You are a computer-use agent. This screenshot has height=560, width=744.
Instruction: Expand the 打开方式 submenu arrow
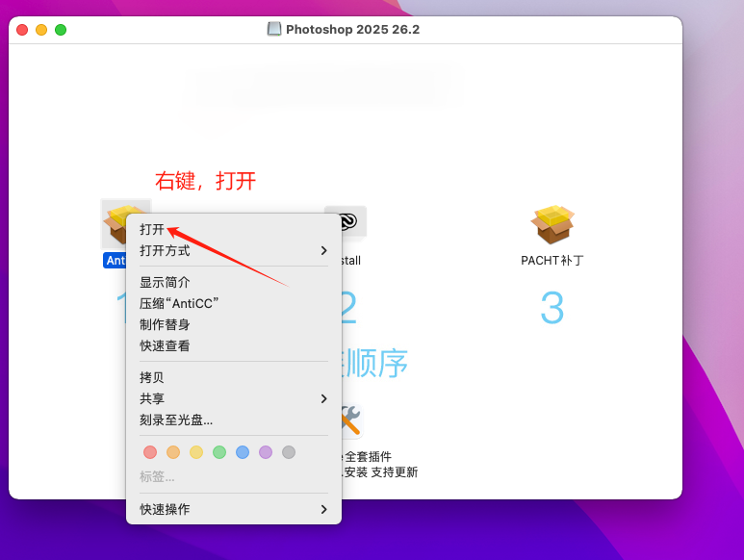point(323,250)
